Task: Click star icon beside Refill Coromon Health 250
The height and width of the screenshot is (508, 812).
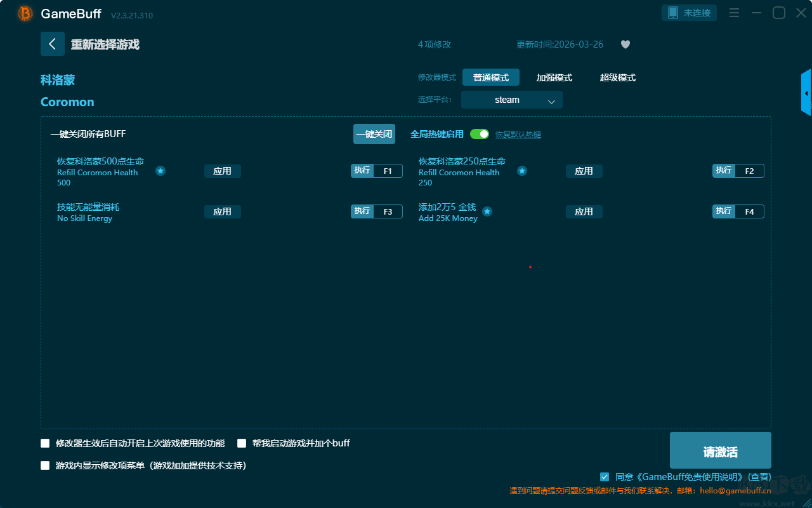Action: coord(522,171)
